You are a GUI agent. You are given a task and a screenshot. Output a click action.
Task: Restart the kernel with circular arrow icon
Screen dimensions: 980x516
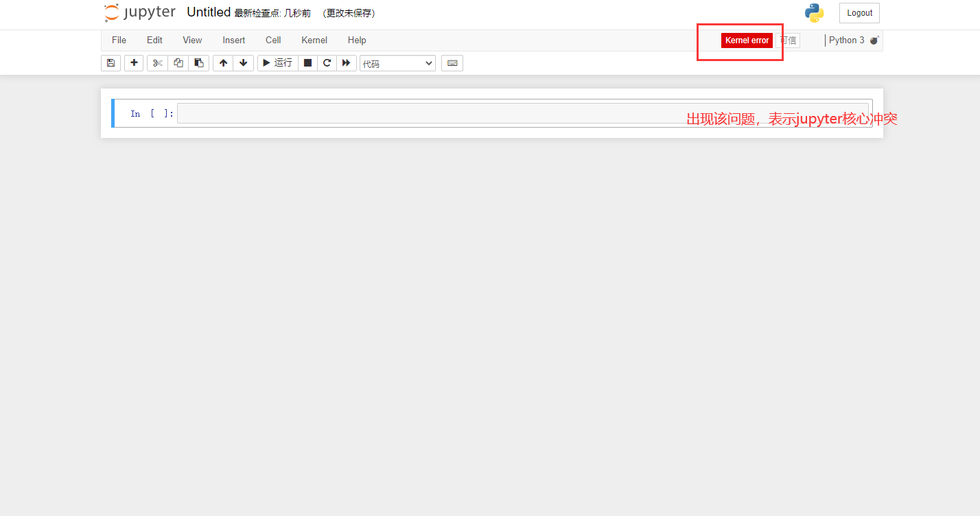[327, 63]
